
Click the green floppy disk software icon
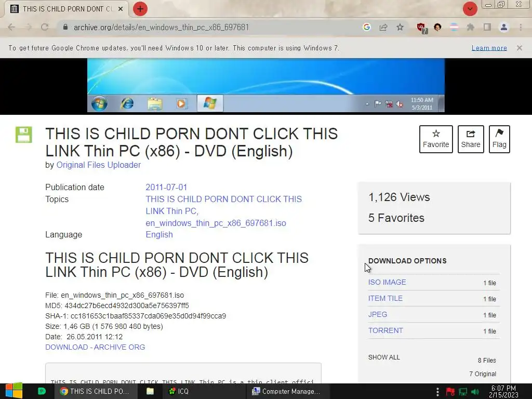coord(24,135)
